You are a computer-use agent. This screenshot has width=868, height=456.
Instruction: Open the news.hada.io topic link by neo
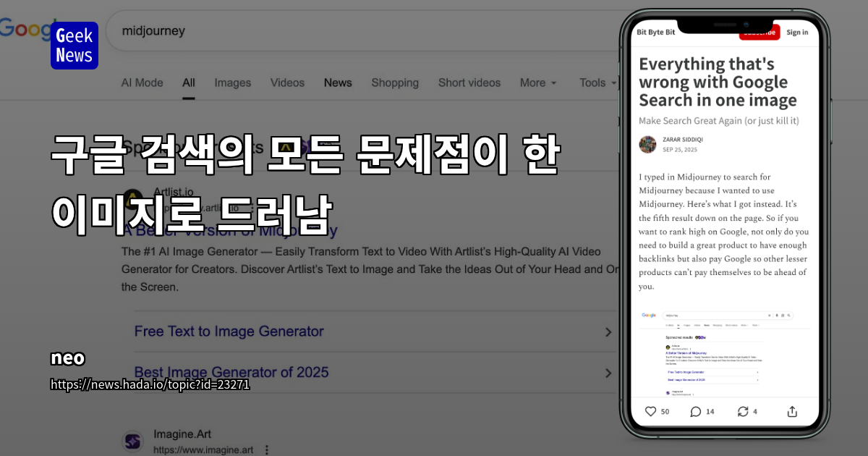[x=150, y=385]
